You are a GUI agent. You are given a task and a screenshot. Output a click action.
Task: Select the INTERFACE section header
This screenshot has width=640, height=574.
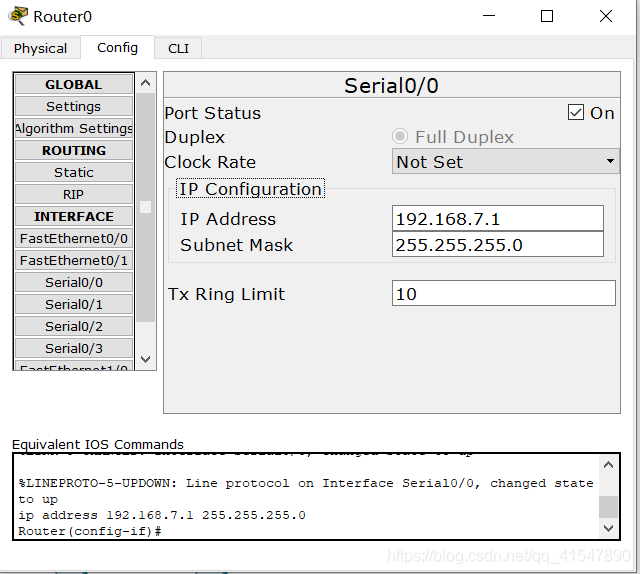pos(74,217)
